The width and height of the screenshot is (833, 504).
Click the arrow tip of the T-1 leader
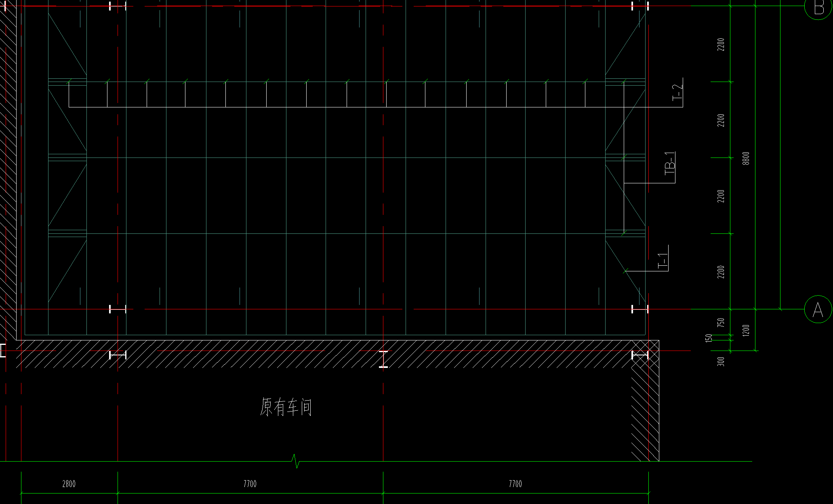[625, 271]
